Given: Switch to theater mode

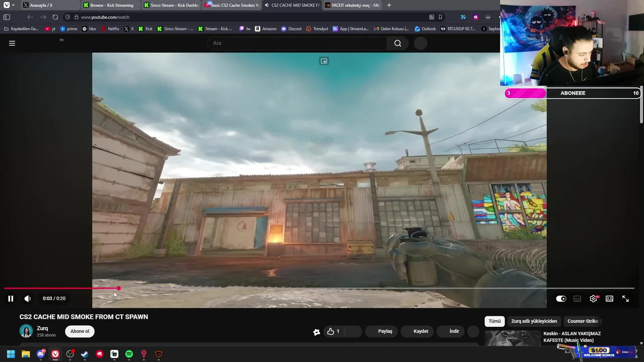Looking at the screenshot, I should [609, 299].
